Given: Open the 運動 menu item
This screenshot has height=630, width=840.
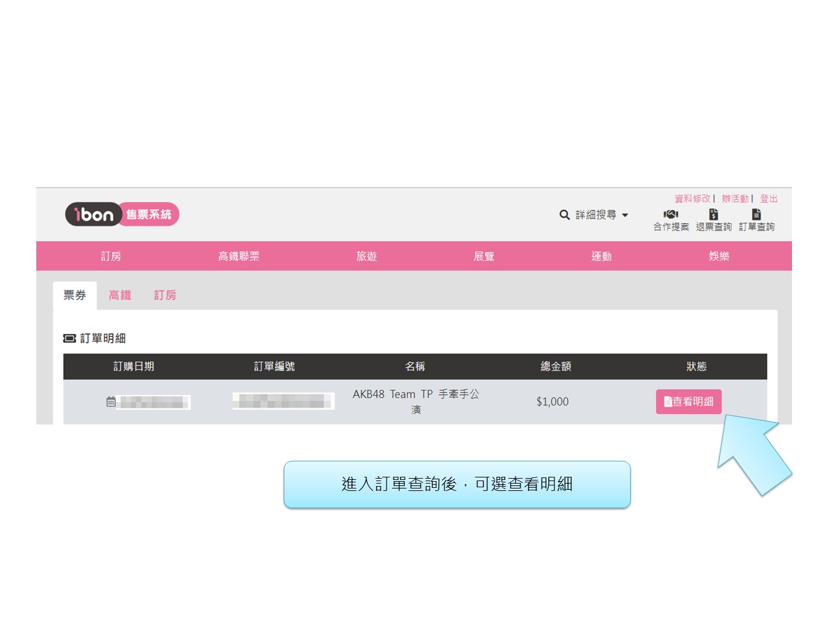Looking at the screenshot, I should pyautogui.click(x=601, y=256).
